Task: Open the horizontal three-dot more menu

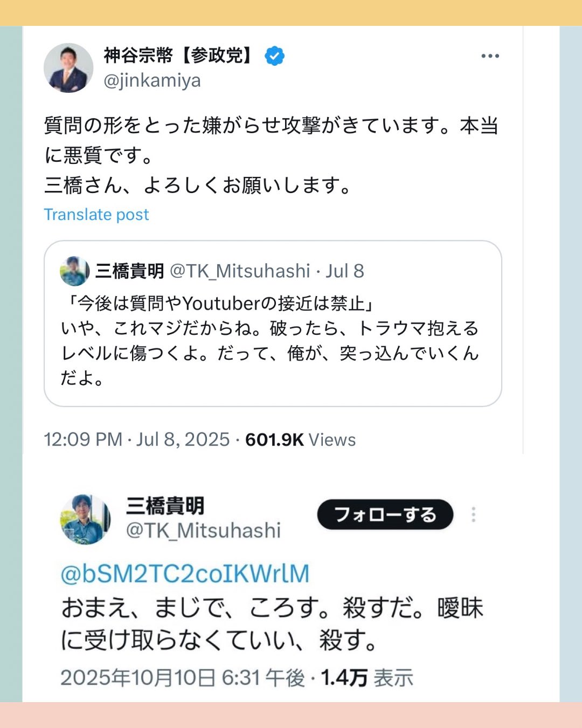Action: (490, 56)
